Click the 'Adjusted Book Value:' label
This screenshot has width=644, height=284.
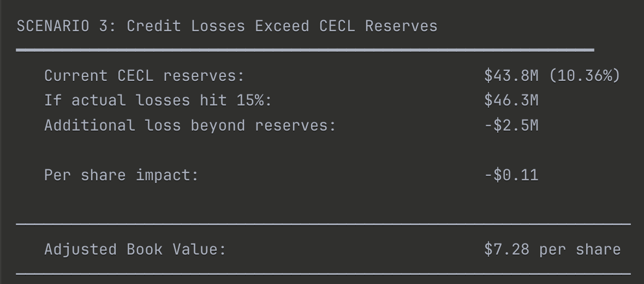[135, 250]
